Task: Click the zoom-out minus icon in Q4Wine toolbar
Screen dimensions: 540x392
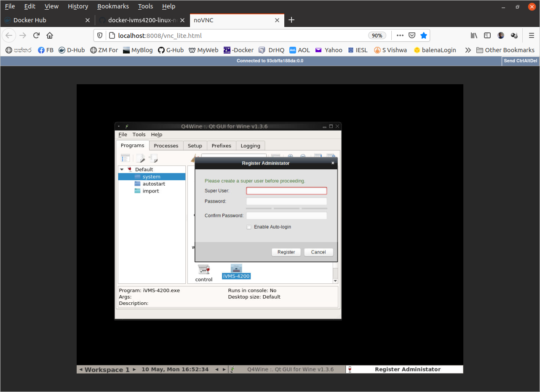Action: pyautogui.click(x=302, y=157)
